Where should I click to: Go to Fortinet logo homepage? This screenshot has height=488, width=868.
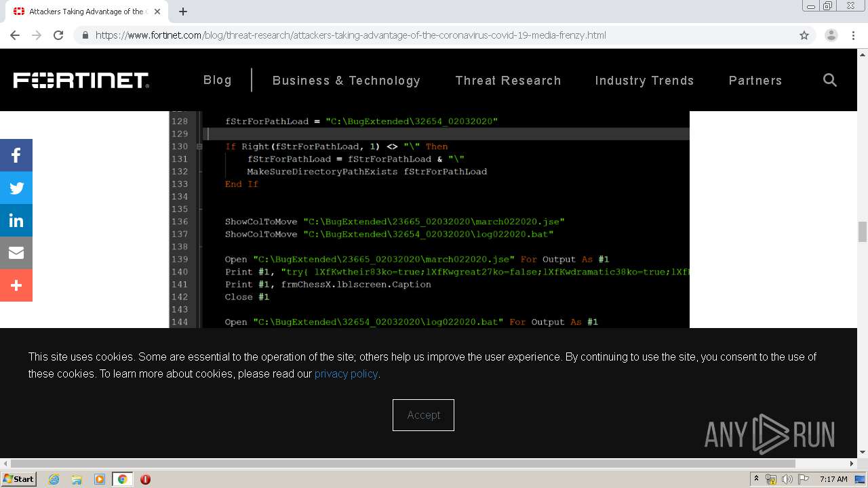click(81, 80)
